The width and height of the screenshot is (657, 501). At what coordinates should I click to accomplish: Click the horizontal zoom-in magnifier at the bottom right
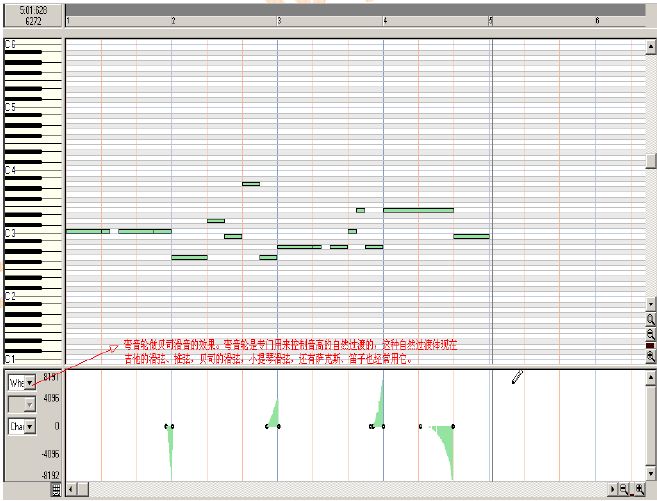(x=639, y=489)
